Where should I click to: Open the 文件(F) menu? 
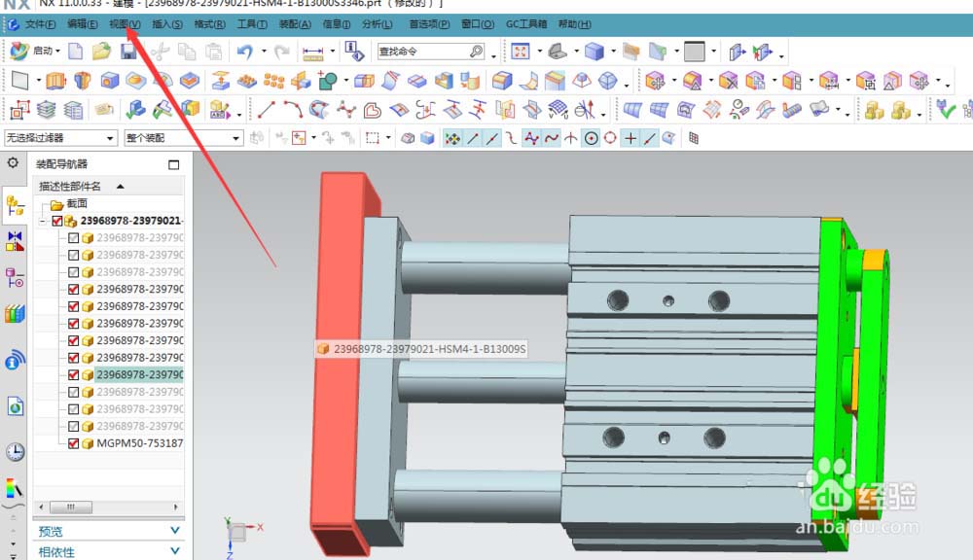[x=40, y=24]
